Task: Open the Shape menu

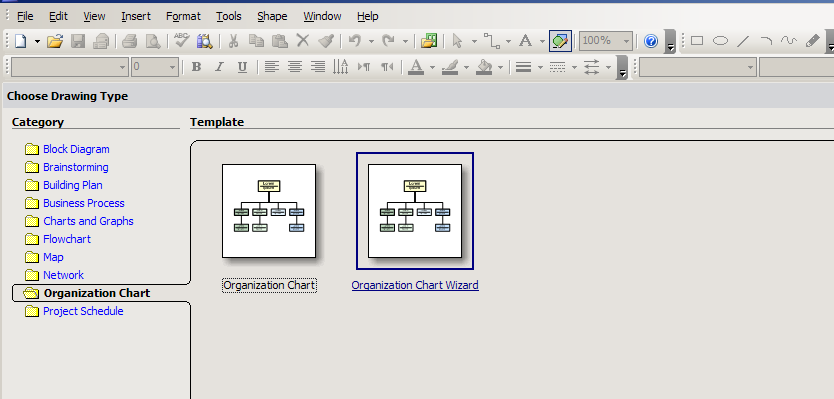Action: (x=272, y=16)
